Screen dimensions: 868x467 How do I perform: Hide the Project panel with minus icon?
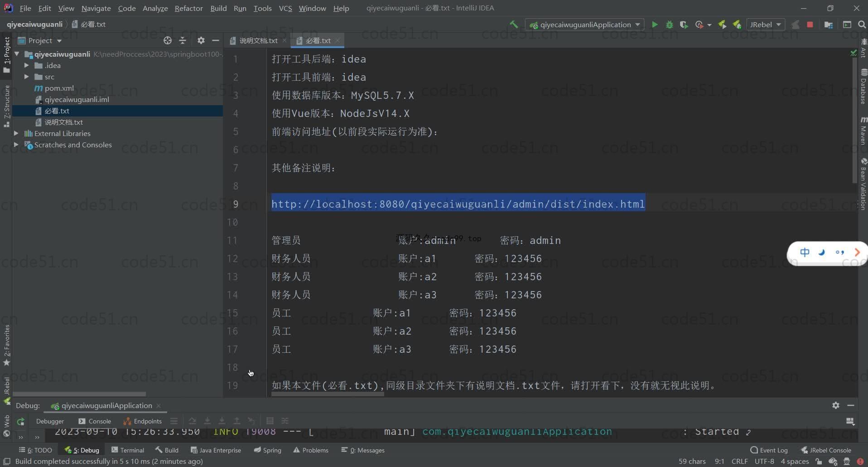(216, 40)
